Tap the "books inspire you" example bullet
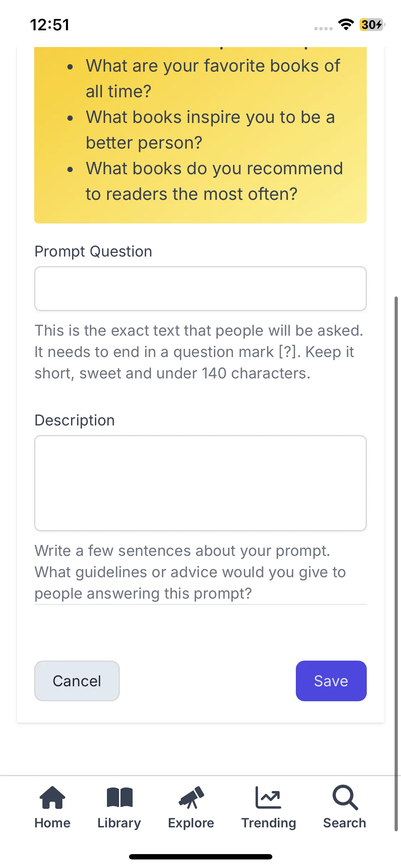The height and width of the screenshot is (868, 401). (x=210, y=130)
